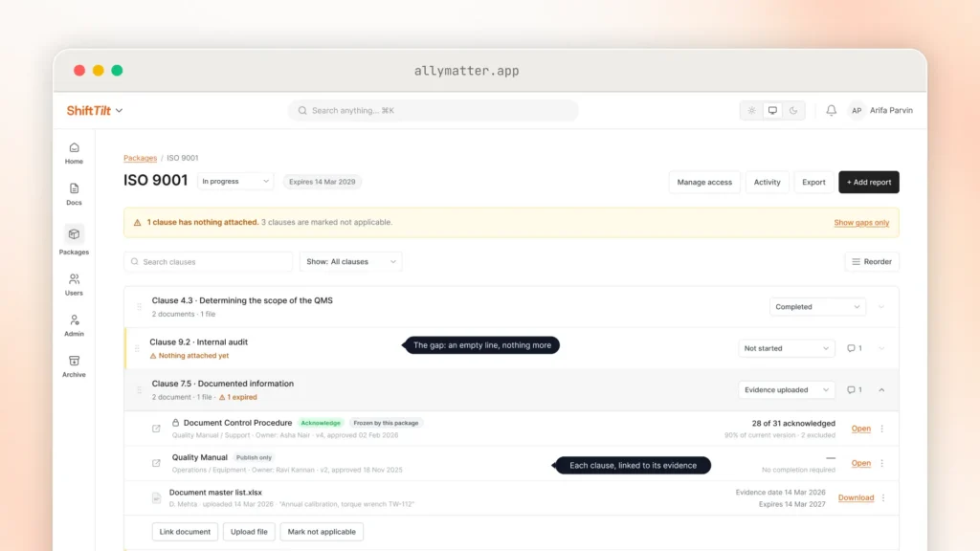
Task: Open comments on Clause 9.2 Internal audit
Action: point(855,348)
